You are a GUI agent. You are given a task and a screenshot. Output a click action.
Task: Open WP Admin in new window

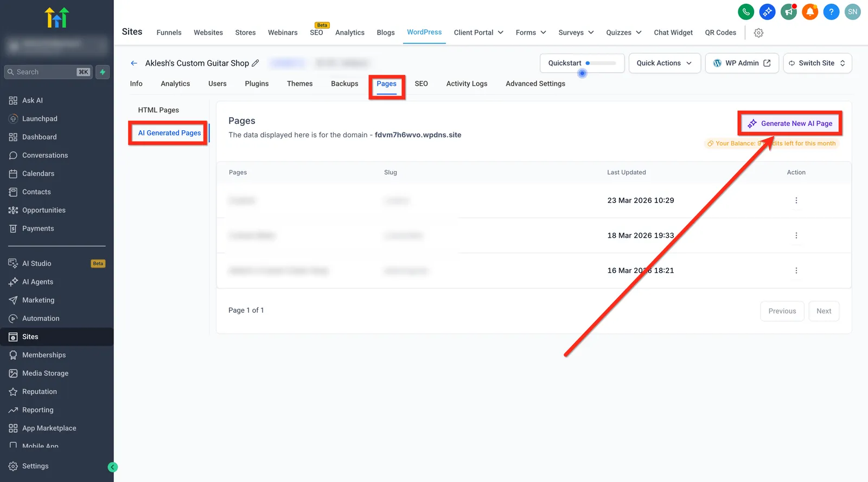click(x=742, y=63)
